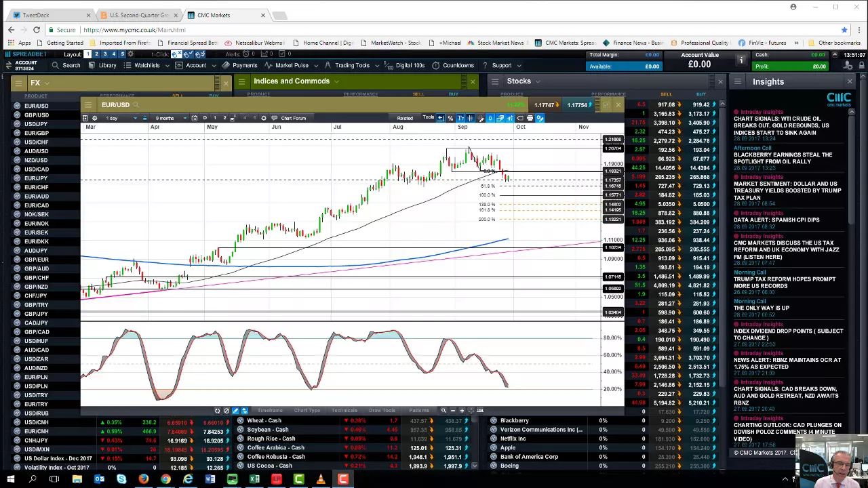Open Trump tax reform hopes headline
Screen dimensions: 868x488
784,282
